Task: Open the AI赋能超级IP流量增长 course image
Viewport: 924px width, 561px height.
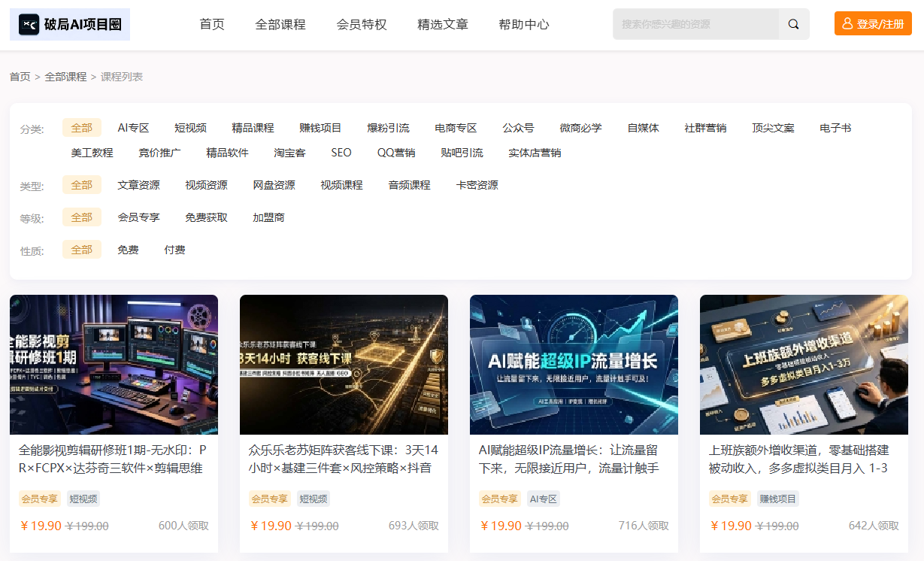Action: [x=574, y=365]
